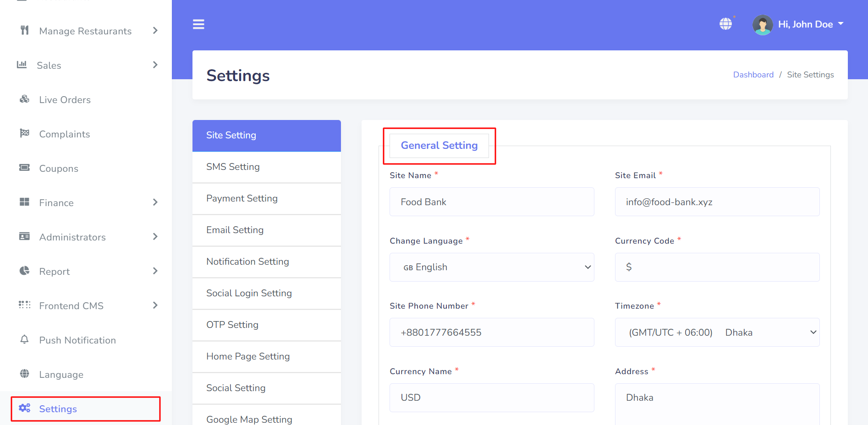
Task: Click the Complaints flag icon
Action: pos(25,133)
